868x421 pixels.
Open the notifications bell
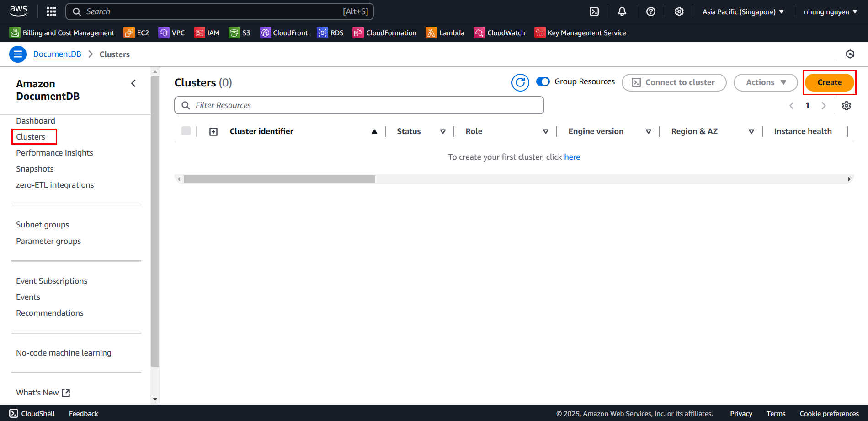(622, 11)
